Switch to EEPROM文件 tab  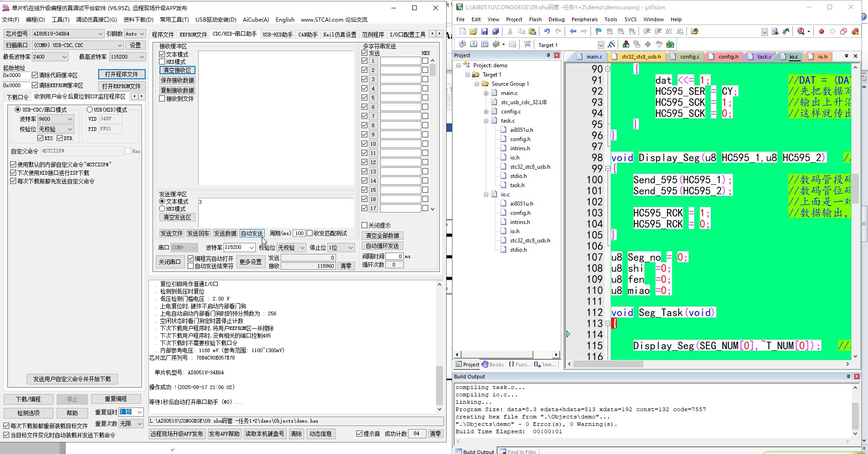193,35
